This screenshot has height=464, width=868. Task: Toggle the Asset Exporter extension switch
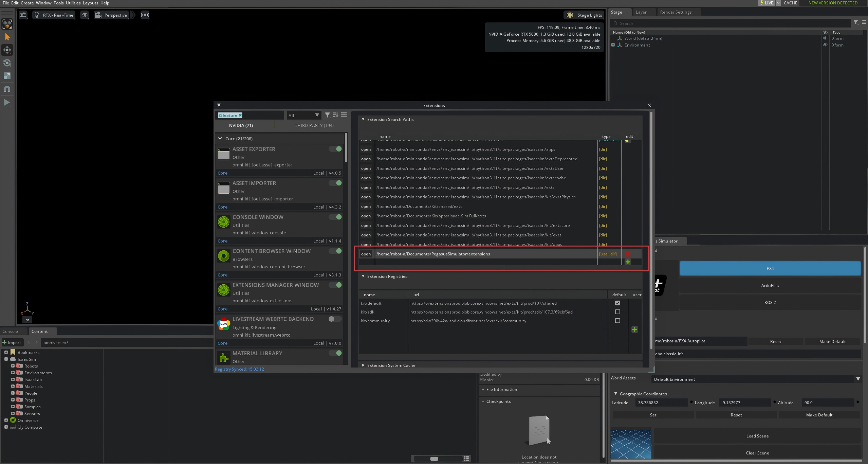(x=335, y=149)
